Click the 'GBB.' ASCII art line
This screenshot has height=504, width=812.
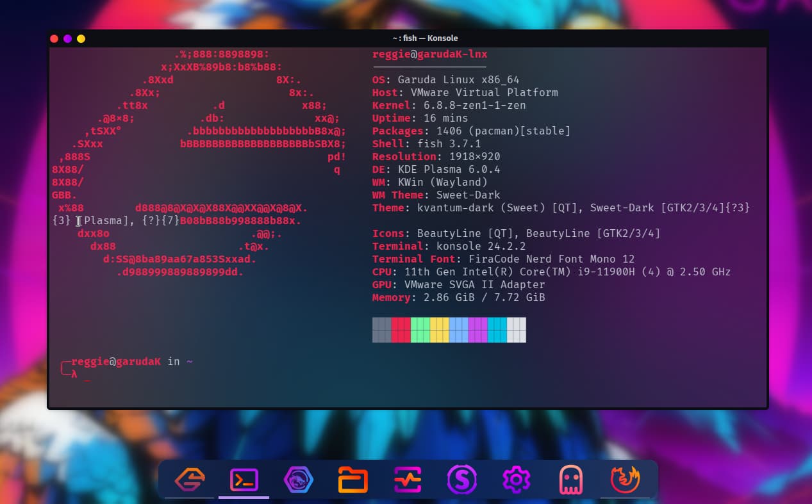(65, 195)
